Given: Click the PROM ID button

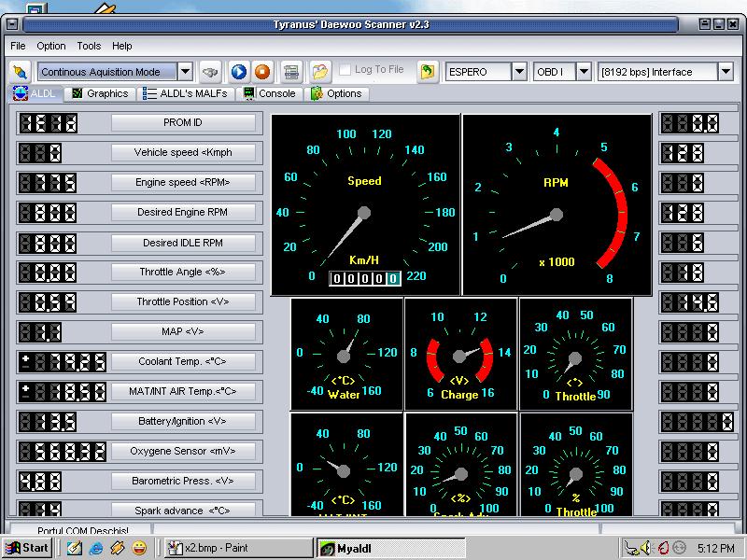Looking at the screenshot, I should [183, 122].
